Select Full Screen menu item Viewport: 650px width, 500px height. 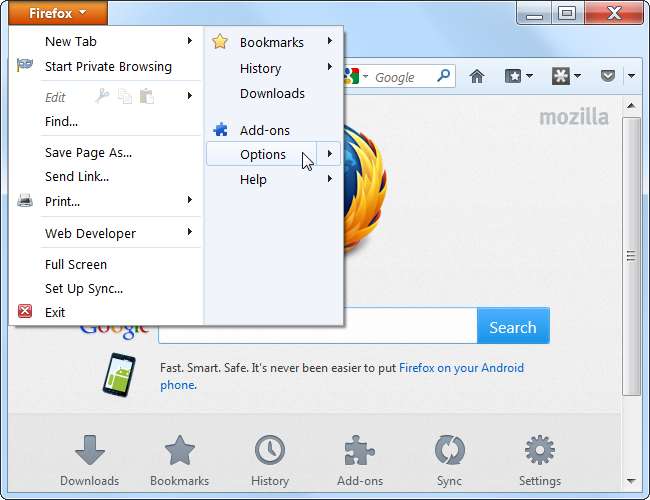(76, 265)
